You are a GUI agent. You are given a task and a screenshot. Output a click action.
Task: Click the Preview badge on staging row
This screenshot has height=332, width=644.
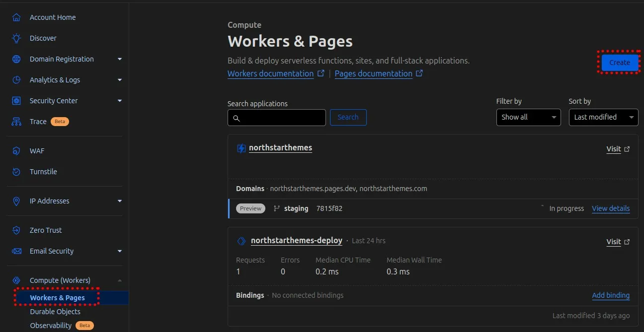[x=250, y=208]
